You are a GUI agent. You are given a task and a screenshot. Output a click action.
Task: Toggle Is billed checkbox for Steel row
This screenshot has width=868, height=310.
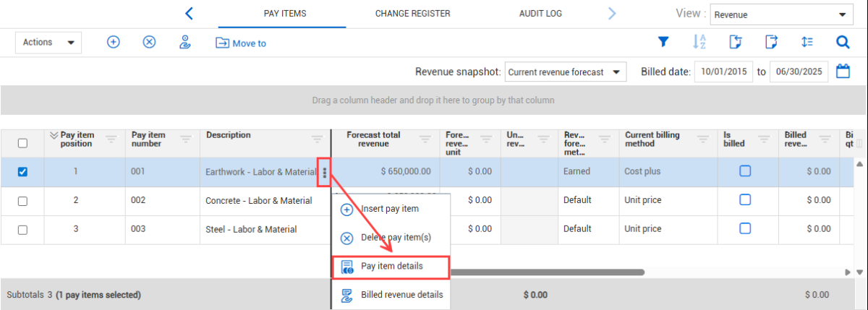[x=744, y=229]
